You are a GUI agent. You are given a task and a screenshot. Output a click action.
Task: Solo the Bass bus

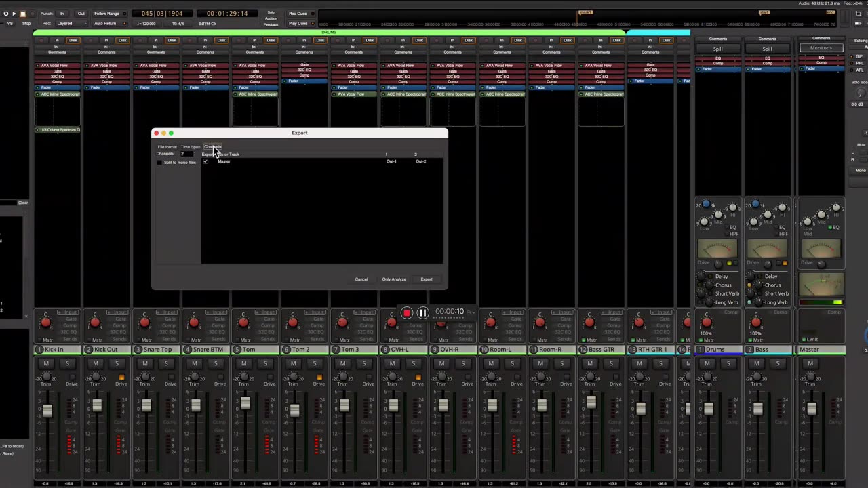pos(778,363)
